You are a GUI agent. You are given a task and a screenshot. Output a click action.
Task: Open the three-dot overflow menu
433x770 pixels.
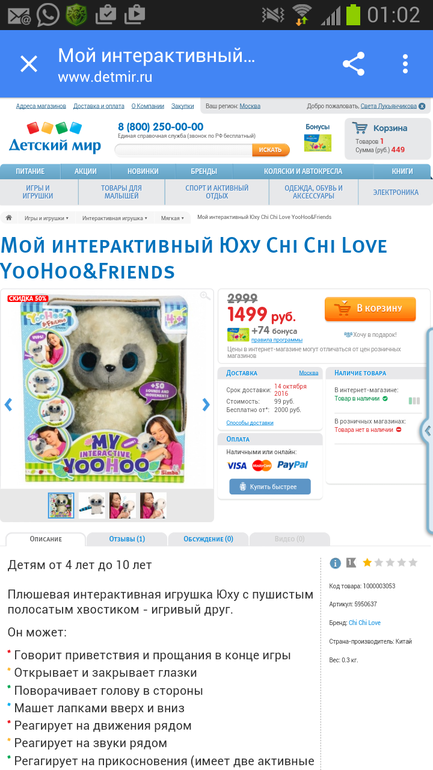pos(405,64)
